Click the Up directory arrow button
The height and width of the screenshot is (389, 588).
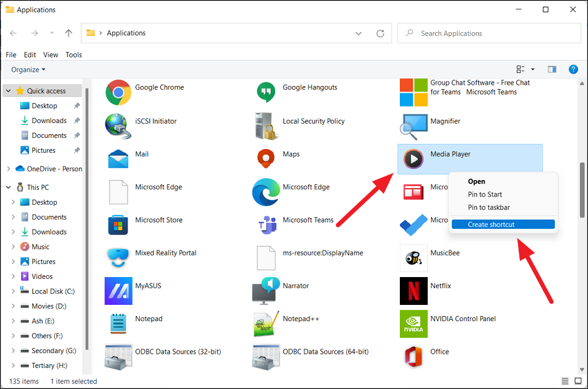pyautogui.click(x=69, y=33)
